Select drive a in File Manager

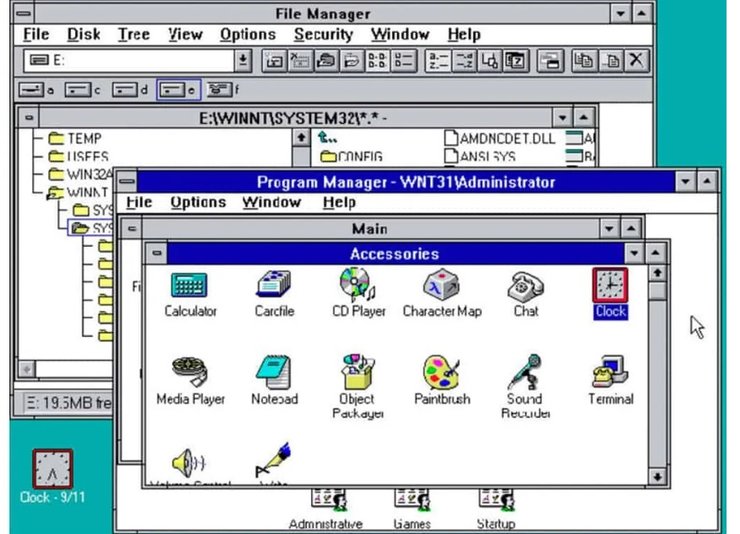(37, 90)
